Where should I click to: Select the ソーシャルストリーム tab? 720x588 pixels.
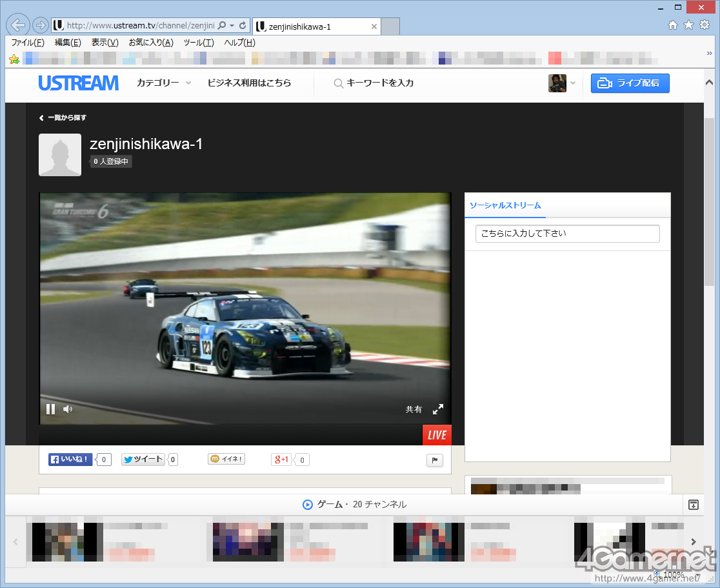pos(505,205)
